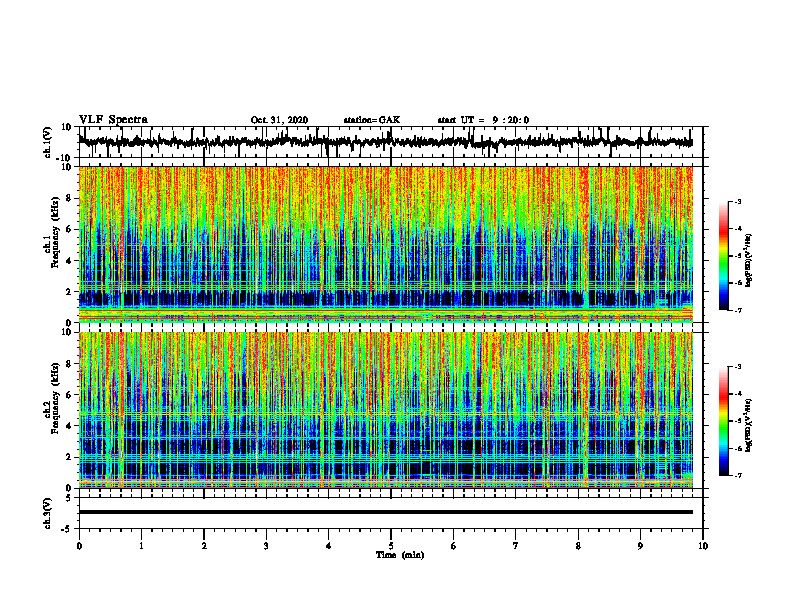
Task: Click time axis tick label "5"
Action: [x=391, y=546]
